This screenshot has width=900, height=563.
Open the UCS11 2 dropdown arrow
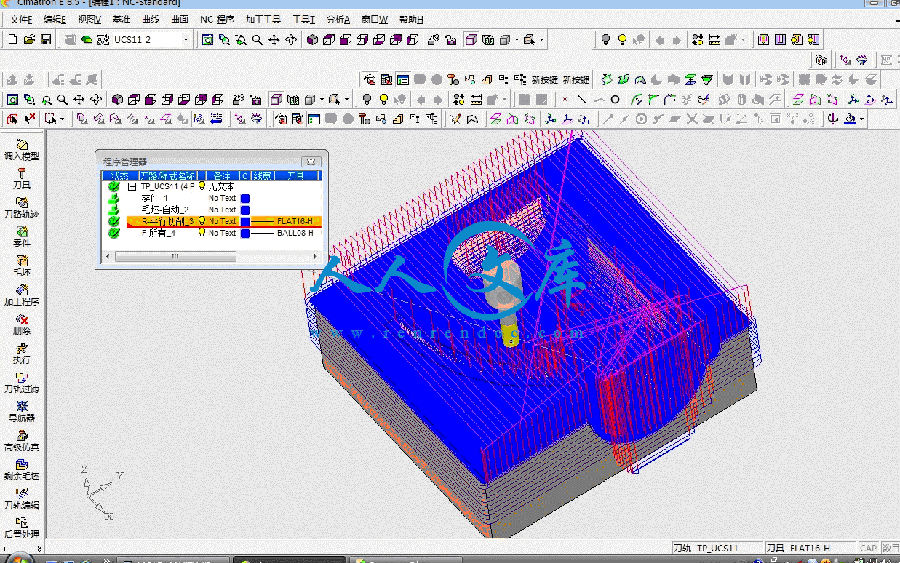185,40
